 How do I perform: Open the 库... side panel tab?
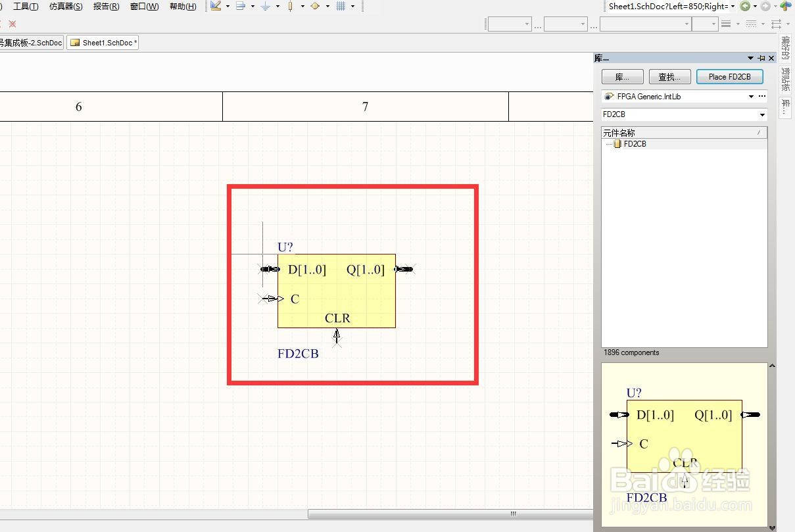pos(785,107)
